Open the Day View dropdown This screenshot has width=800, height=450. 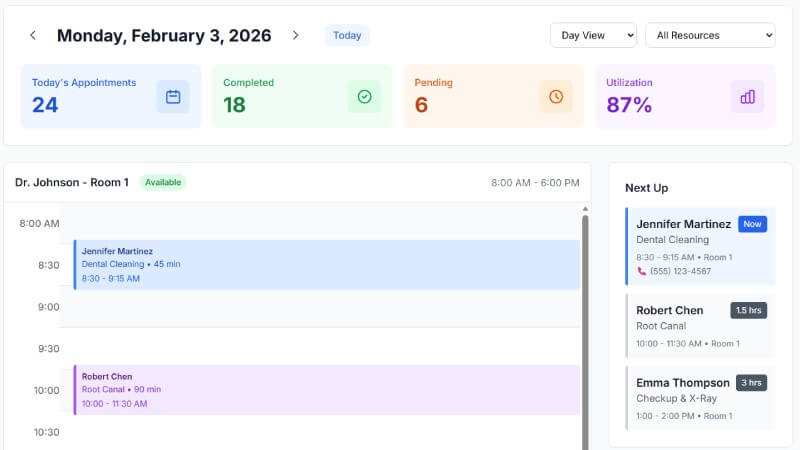tap(593, 35)
